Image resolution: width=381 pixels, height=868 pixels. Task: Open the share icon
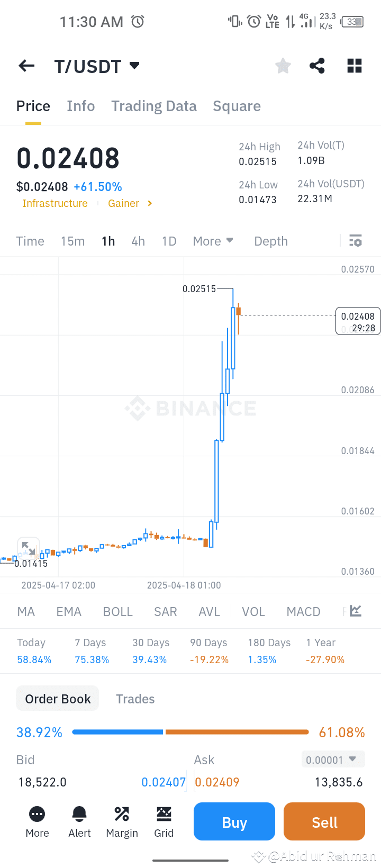point(317,66)
